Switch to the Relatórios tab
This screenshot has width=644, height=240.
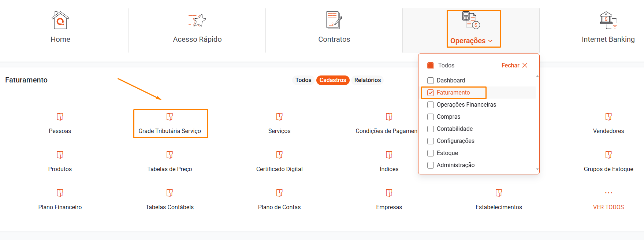367,80
